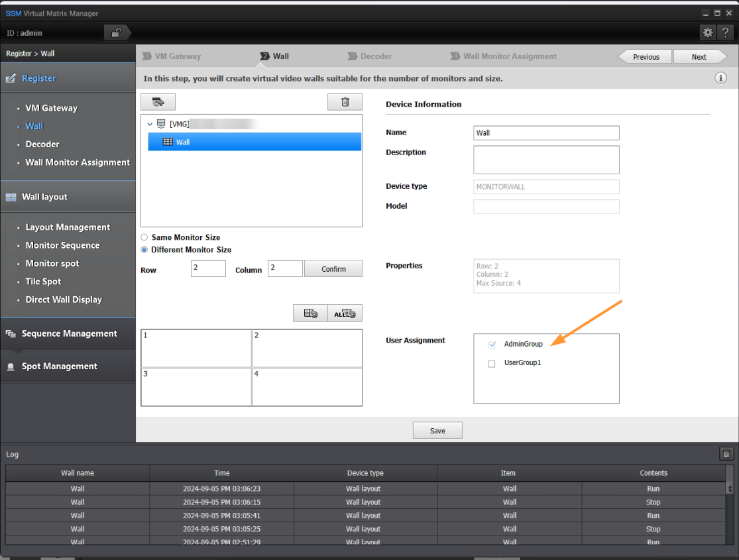Click log entry at PM 03:06:23
The height and width of the screenshot is (560, 739).
[366, 489]
